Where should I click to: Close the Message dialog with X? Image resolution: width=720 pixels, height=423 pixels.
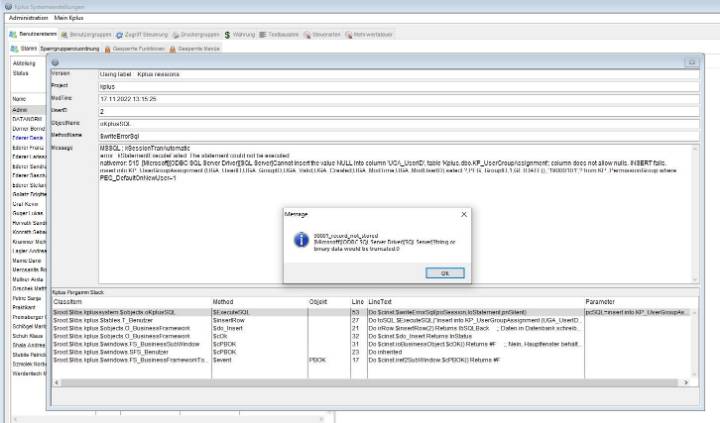click(463, 214)
